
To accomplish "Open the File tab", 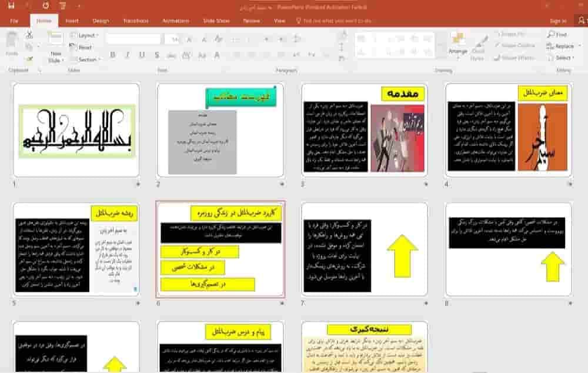I will point(14,21).
